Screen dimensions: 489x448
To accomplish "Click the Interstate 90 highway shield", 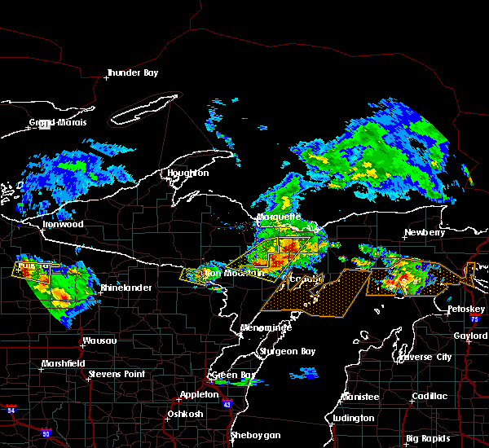I will [46, 433].
